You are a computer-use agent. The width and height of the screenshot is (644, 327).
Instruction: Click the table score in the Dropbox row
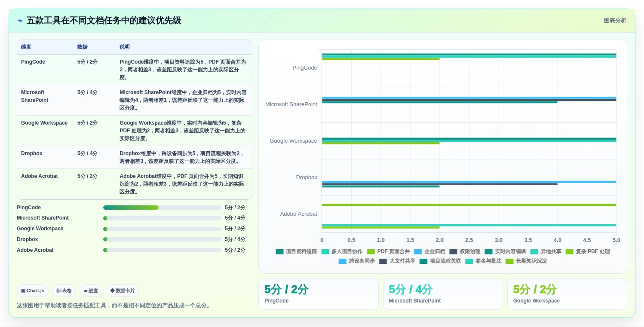87,153
